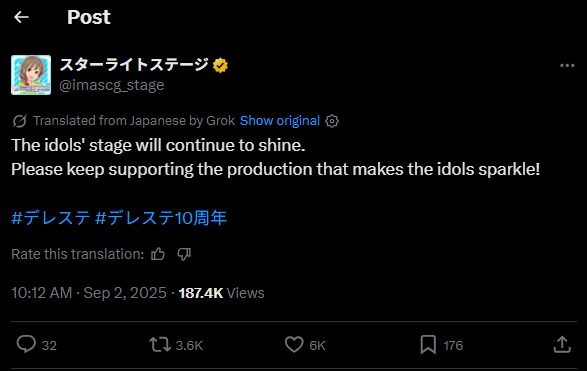Go back using the left arrow

[21, 17]
